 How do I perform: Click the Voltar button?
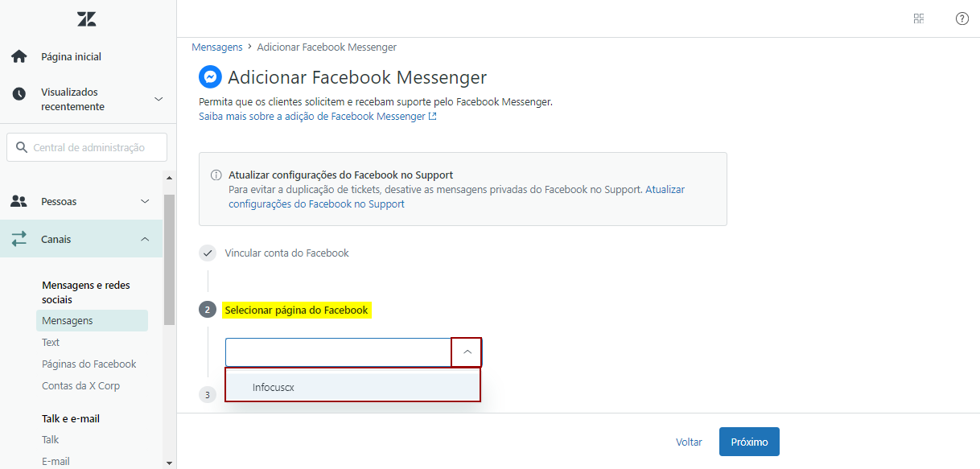(x=689, y=442)
